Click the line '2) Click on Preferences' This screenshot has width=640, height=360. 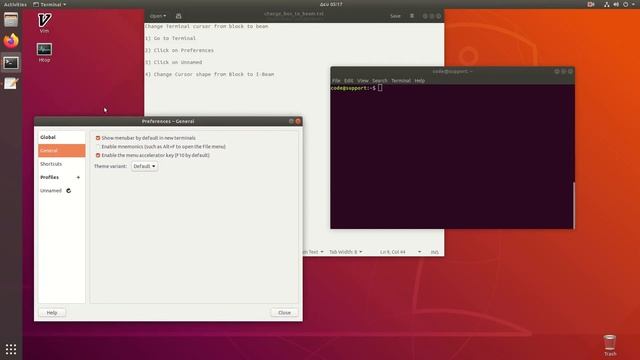coord(179,50)
